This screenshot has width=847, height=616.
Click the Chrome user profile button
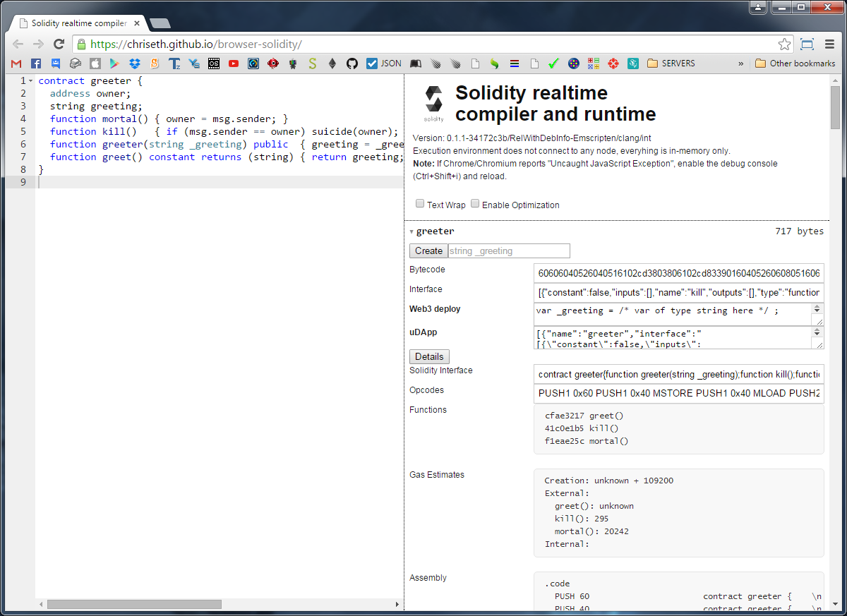tap(758, 7)
